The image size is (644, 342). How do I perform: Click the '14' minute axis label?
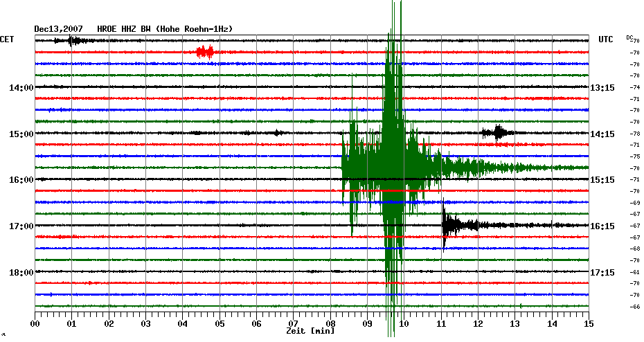point(552,324)
